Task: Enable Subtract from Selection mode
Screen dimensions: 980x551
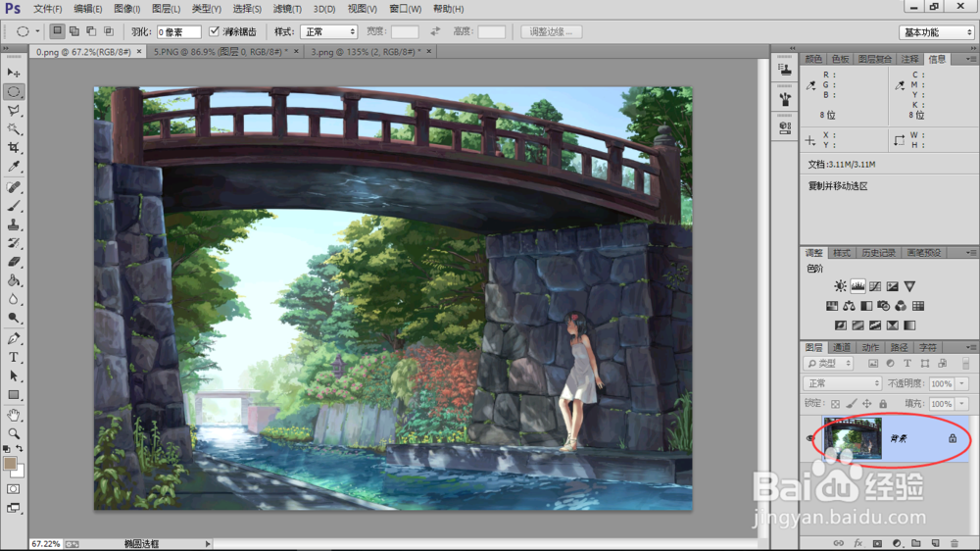Action: 91,31
